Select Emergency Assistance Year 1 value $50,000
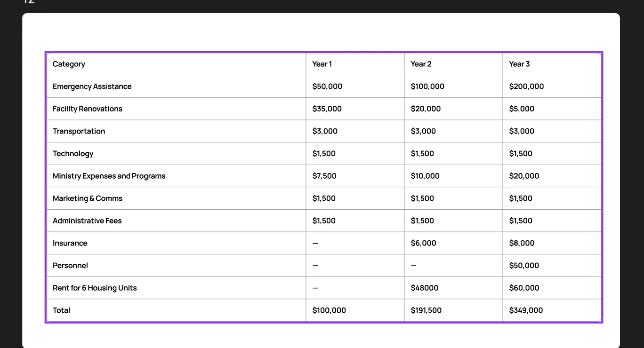The image size is (644, 348). 327,87
